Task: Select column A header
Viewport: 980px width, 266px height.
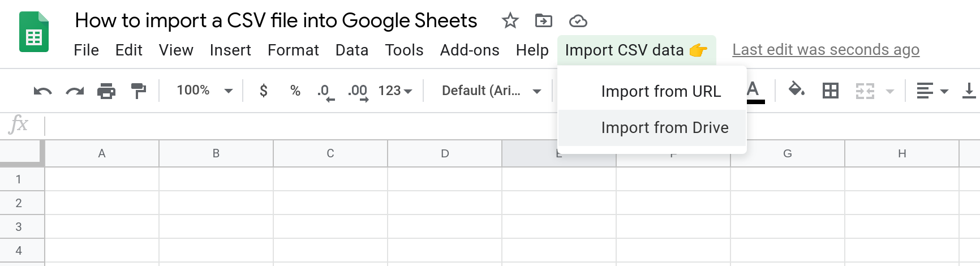Action: pyautogui.click(x=102, y=153)
